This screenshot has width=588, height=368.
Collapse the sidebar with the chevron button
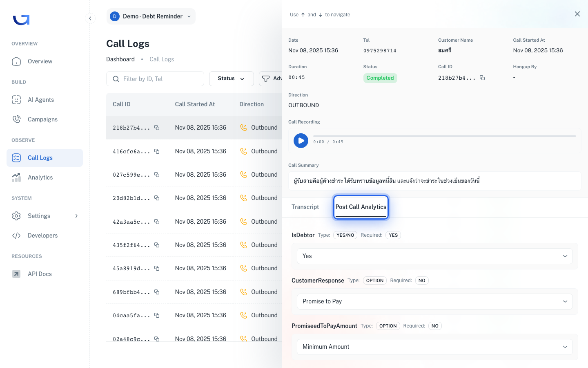(x=90, y=18)
